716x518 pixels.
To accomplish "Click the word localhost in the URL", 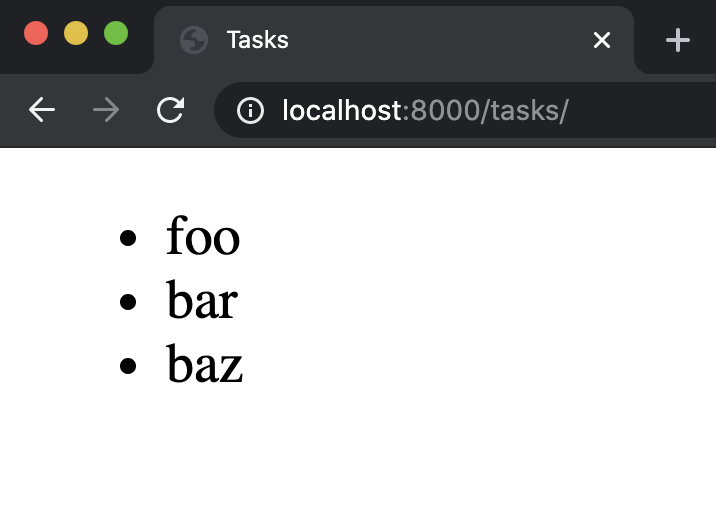I will [x=341, y=110].
